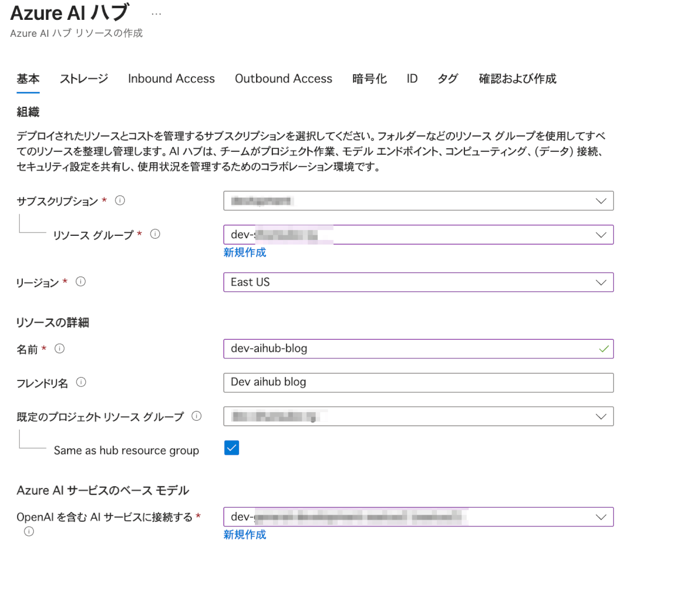This screenshot has width=700, height=600.
Task: Click info icon next to 名前
Action: [x=60, y=349]
